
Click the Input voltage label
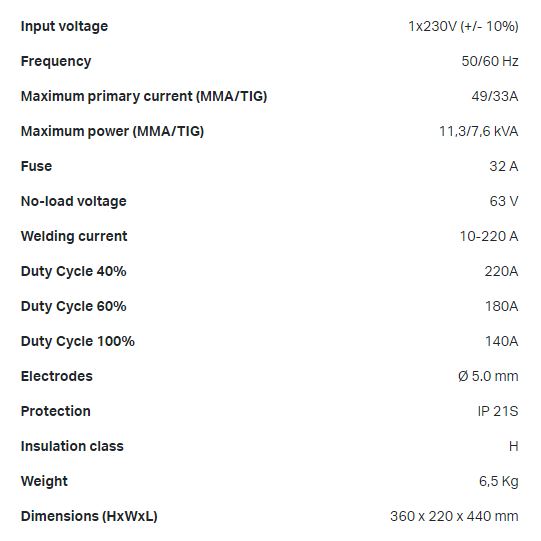click(x=64, y=27)
